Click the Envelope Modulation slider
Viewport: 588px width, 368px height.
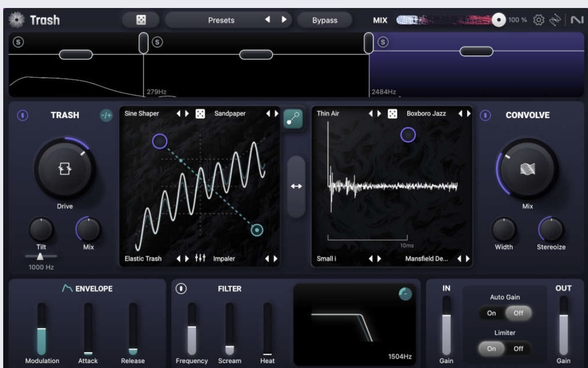42,329
